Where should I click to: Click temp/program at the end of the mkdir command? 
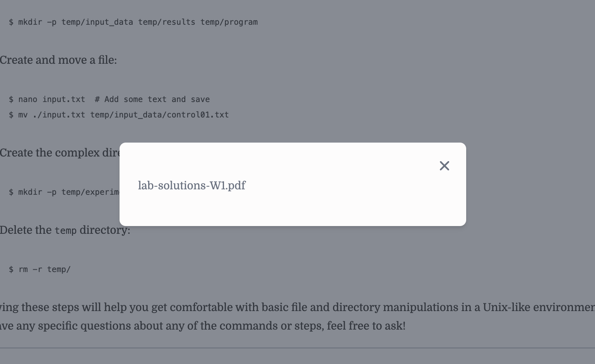point(229,22)
